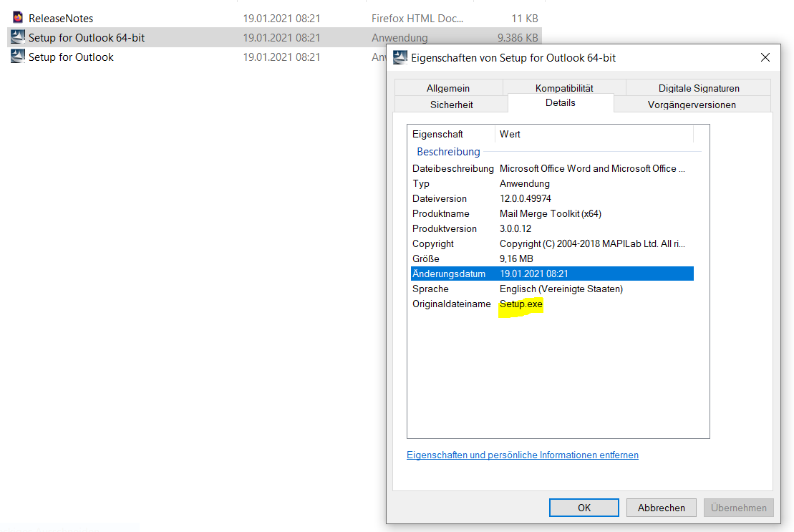
Task: Select the Dateibeschreibung property row
Action: pyautogui.click(x=552, y=168)
